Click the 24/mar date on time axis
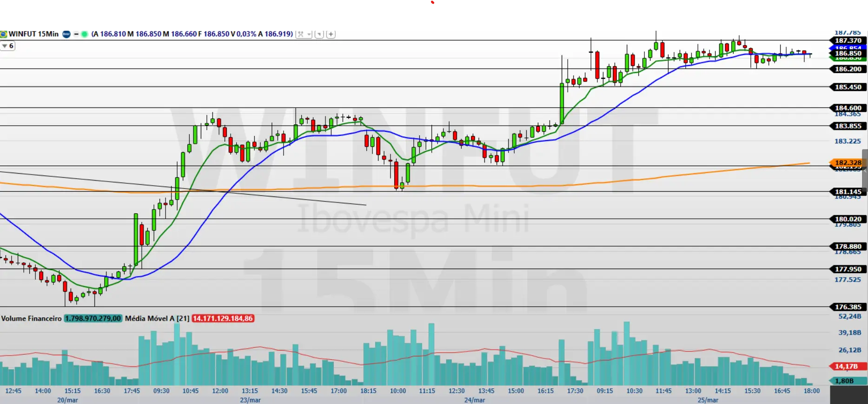Viewport: 868px width, 404px height. coord(474,400)
